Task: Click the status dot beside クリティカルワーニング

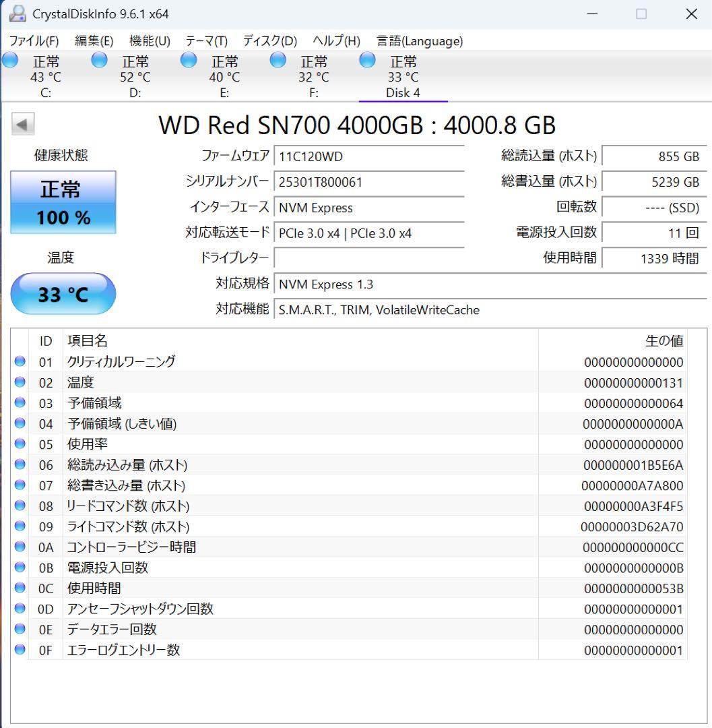Action: pyautogui.click(x=20, y=361)
